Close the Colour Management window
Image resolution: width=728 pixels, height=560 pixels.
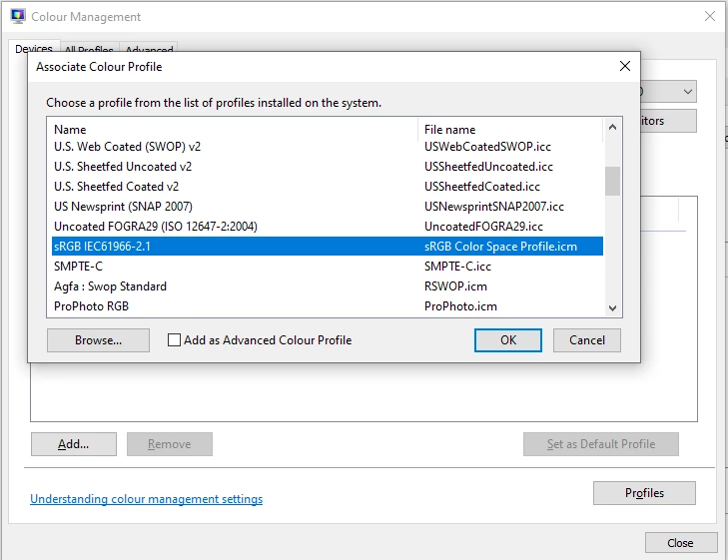click(x=709, y=16)
